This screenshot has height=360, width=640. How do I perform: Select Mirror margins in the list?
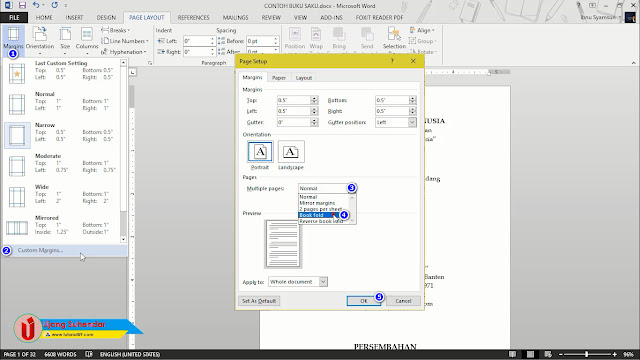317,203
